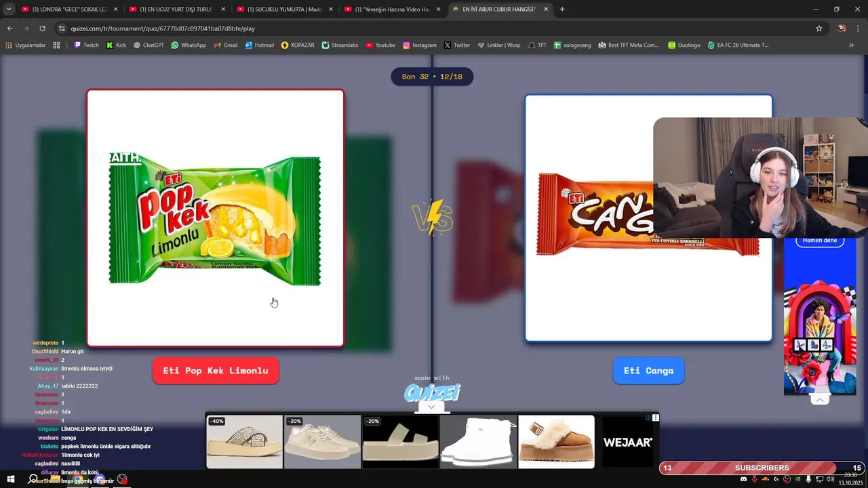Open the Hotmail bookmark

(x=259, y=45)
